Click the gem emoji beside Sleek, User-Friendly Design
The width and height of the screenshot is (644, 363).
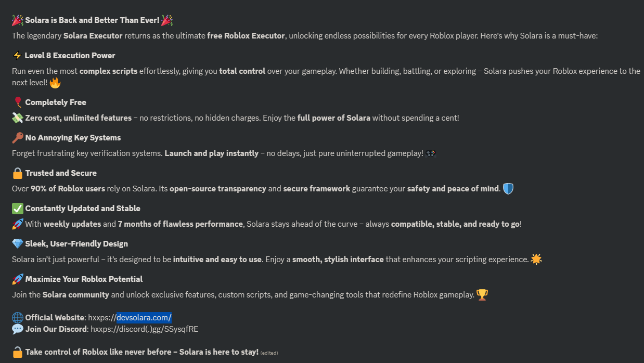pos(18,244)
